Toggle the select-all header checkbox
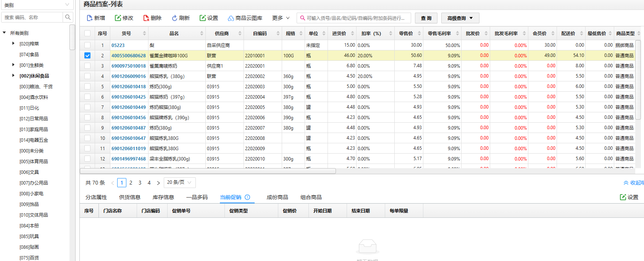The height and width of the screenshot is (261, 644). (87, 33)
